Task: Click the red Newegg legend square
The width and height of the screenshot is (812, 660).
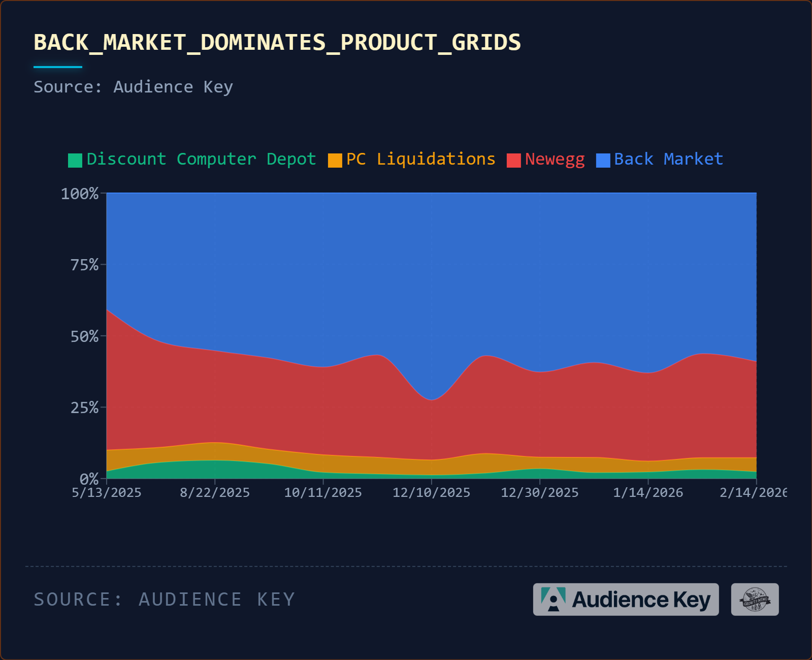Action: click(x=513, y=161)
